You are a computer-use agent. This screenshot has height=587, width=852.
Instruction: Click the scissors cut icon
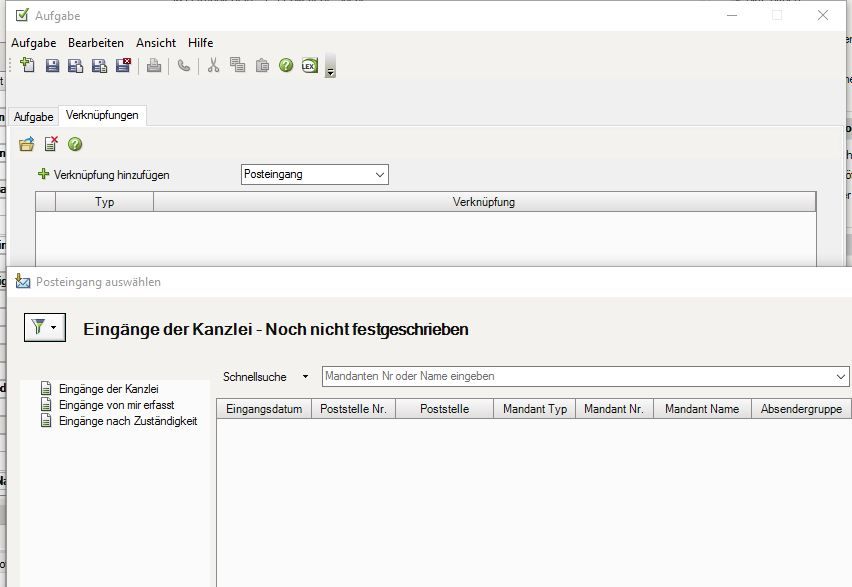tap(213, 66)
